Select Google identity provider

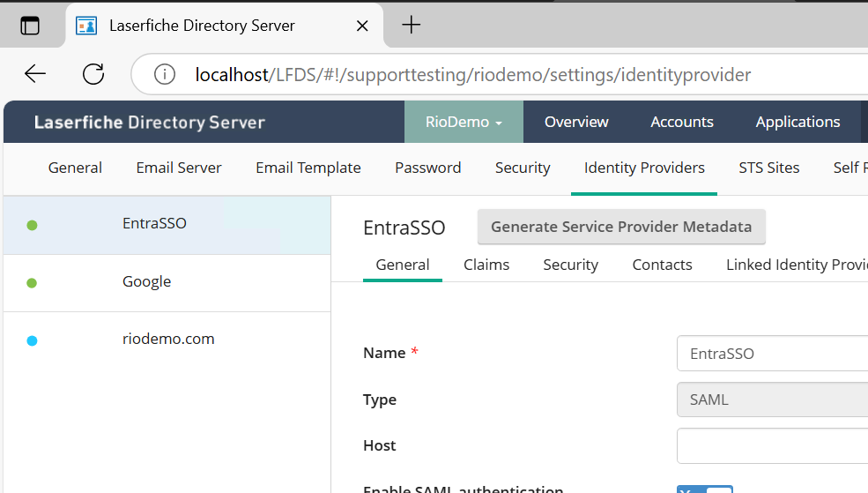tap(167, 283)
